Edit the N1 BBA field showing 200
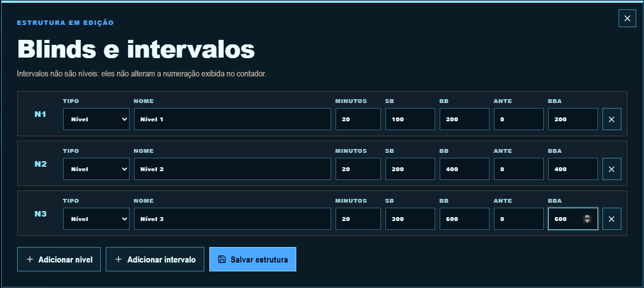Image resolution: width=644 pixels, height=288 pixels. (573, 119)
